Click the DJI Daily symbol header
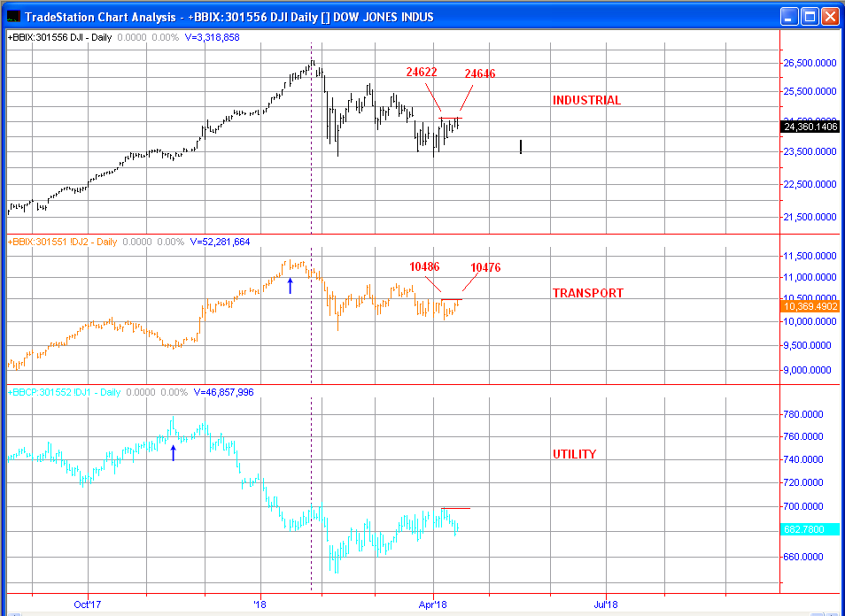The height and width of the screenshot is (616, 845). 59,37
